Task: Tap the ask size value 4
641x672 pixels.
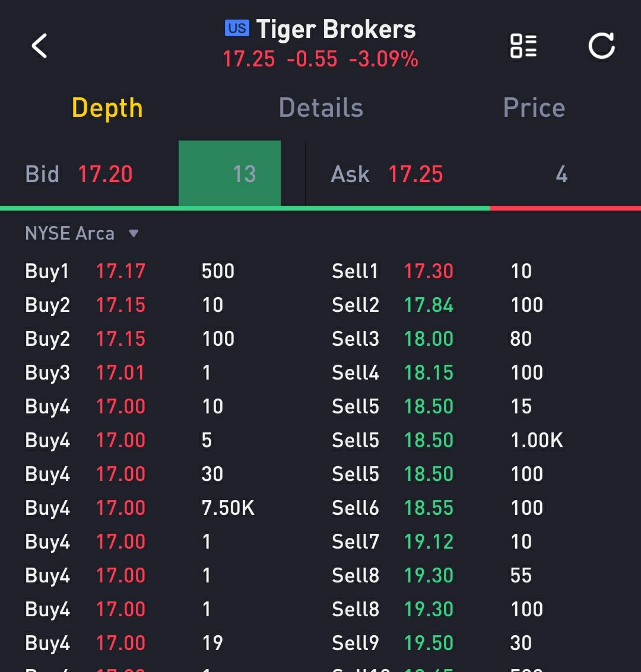Action: pyautogui.click(x=561, y=174)
